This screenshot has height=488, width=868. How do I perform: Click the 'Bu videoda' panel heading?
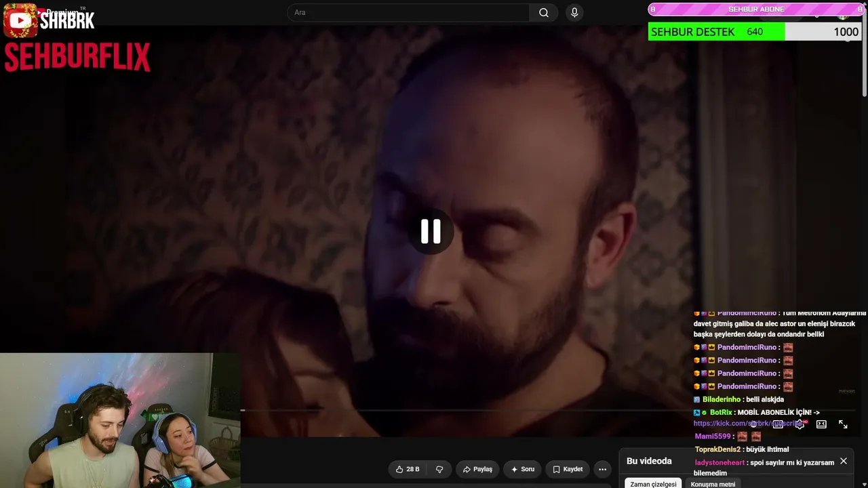click(x=649, y=461)
